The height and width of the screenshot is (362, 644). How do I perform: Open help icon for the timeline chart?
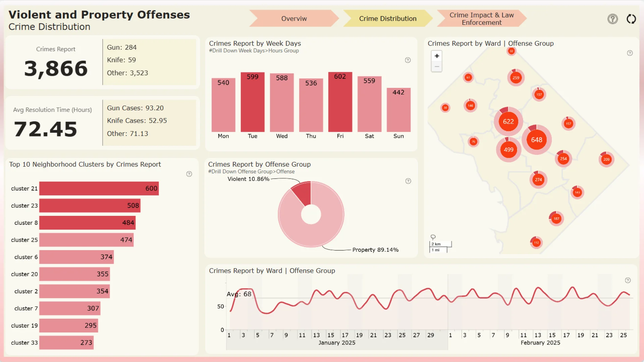point(628,281)
